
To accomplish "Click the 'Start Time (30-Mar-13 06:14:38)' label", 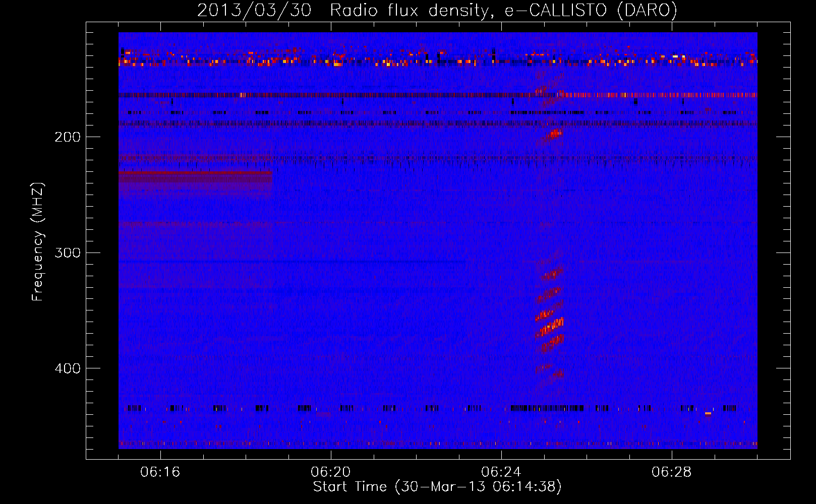I will [x=437, y=487].
